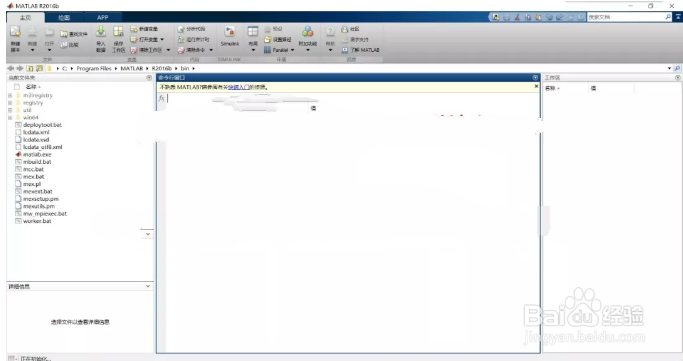Click New Variable (新建变量)
Screen dimensions: 683x361
pos(144,29)
